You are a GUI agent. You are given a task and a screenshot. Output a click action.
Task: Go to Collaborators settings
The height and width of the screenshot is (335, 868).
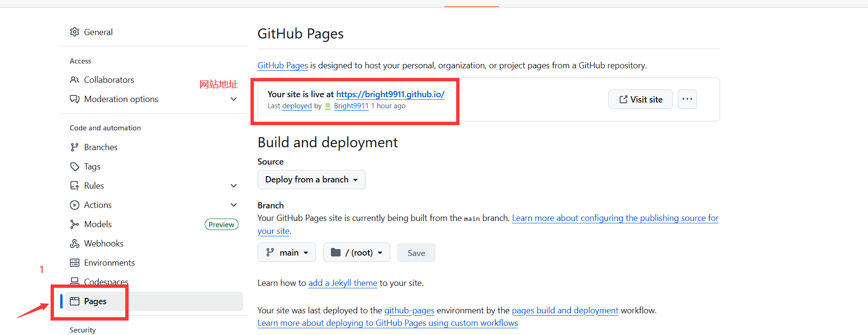coord(109,79)
